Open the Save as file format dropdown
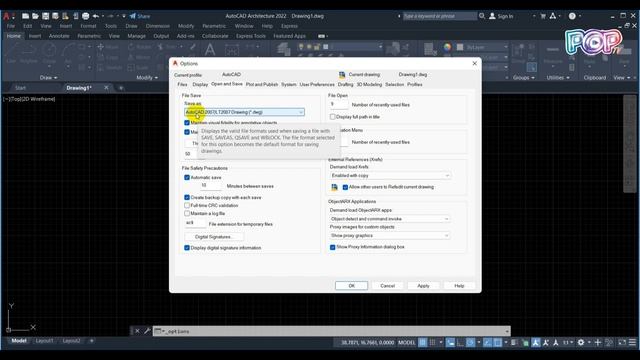640x360 pixels. 244,112
